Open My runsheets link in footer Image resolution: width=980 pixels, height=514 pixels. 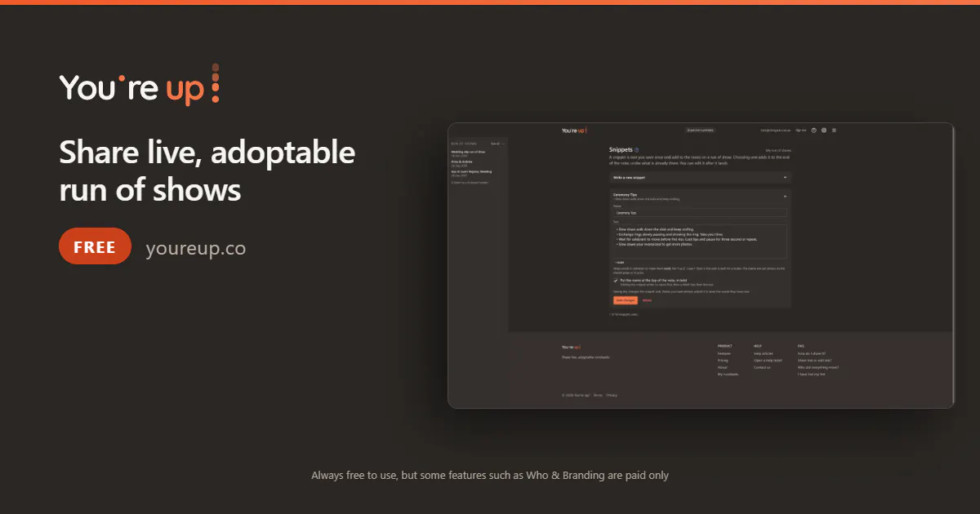coord(728,374)
